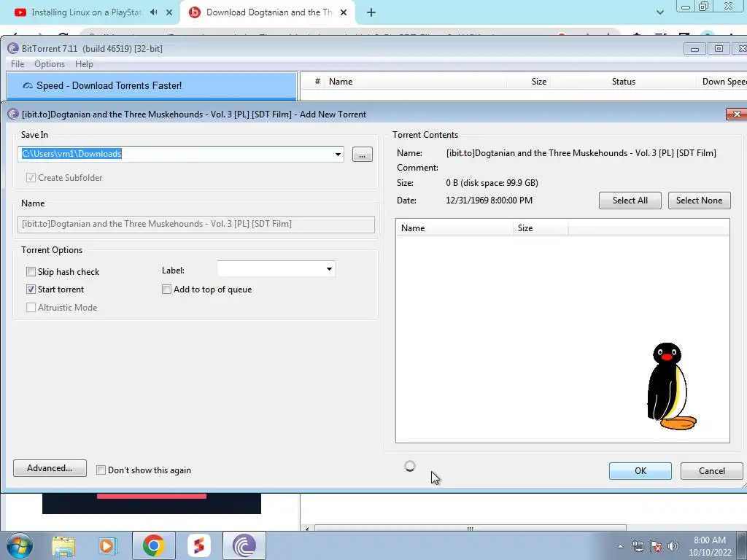Open Chrome tab search chevron

tap(659, 12)
